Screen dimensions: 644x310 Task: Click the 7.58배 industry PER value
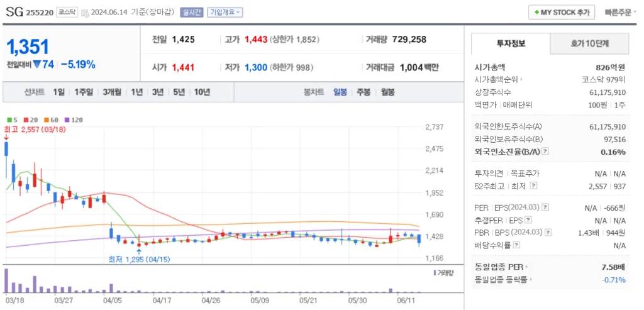(613, 267)
